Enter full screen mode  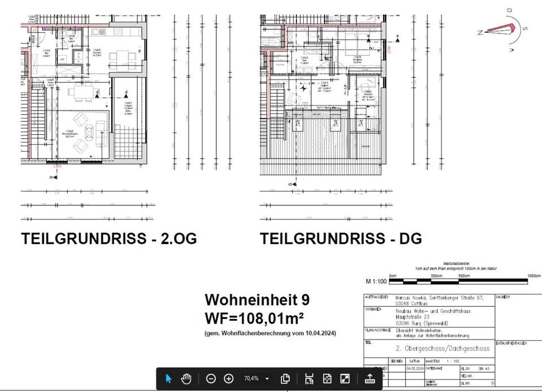click(345, 378)
